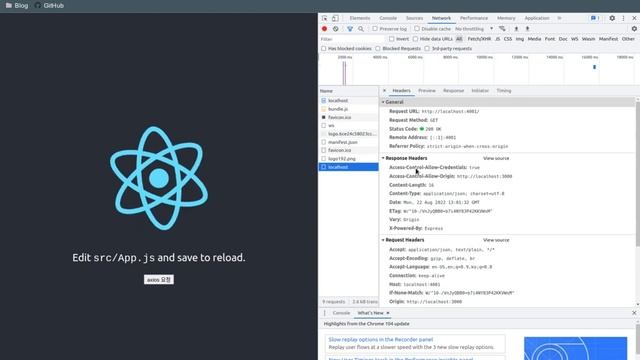This screenshot has width=640, height=360.
Task: Open the Initiator tab
Action: [x=480, y=91]
